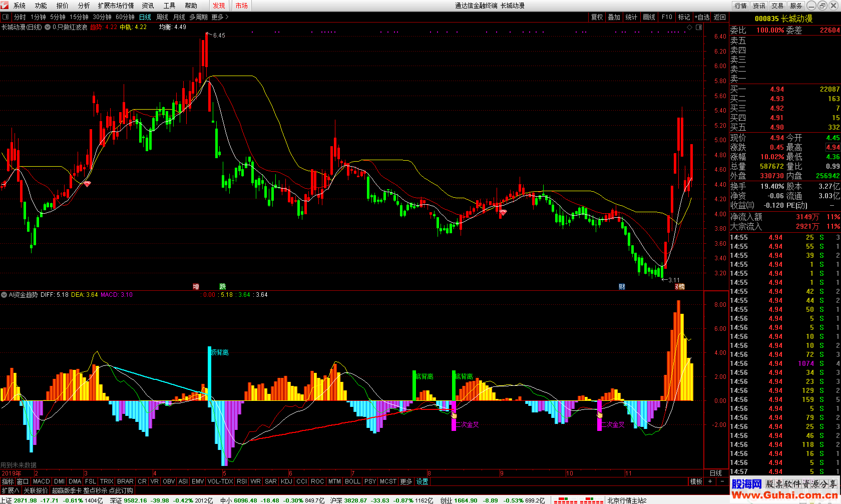This screenshot has width=841, height=504.
Task: Toggle the left sidebar panel icon
Action: tap(5, 17)
